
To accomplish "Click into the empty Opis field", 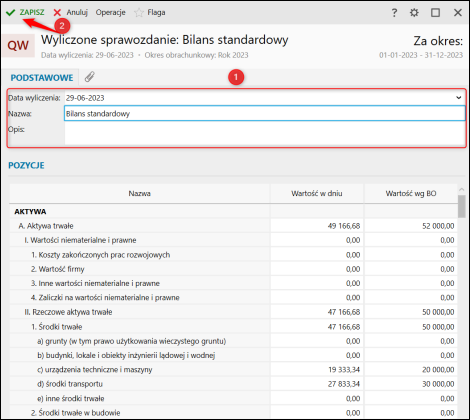I will pos(265,133).
